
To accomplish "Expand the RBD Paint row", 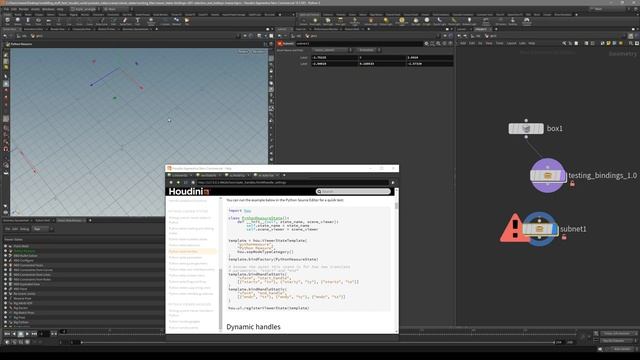I will (x=5, y=289).
